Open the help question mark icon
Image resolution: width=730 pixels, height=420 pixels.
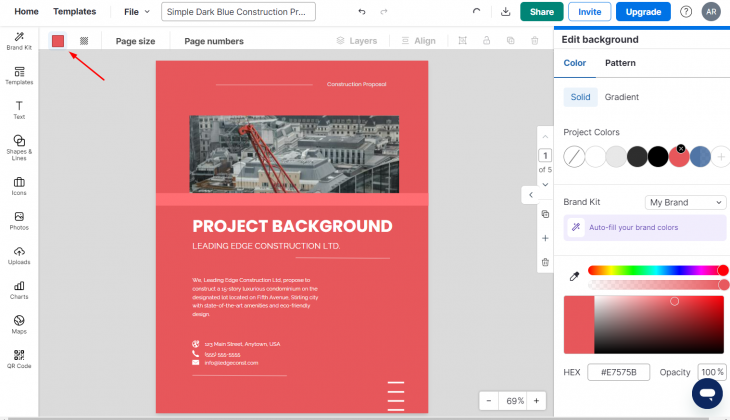[686, 12]
